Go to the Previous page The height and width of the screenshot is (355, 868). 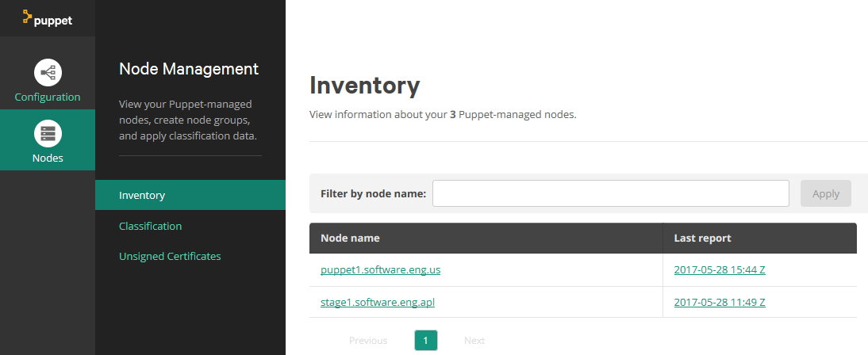(x=368, y=341)
